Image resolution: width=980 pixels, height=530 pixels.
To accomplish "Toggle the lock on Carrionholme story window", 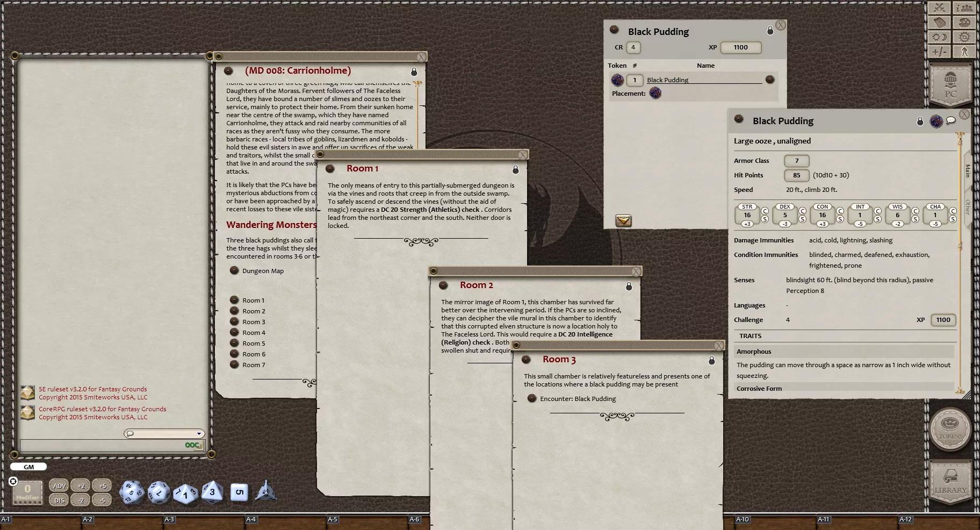I will pos(414,71).
